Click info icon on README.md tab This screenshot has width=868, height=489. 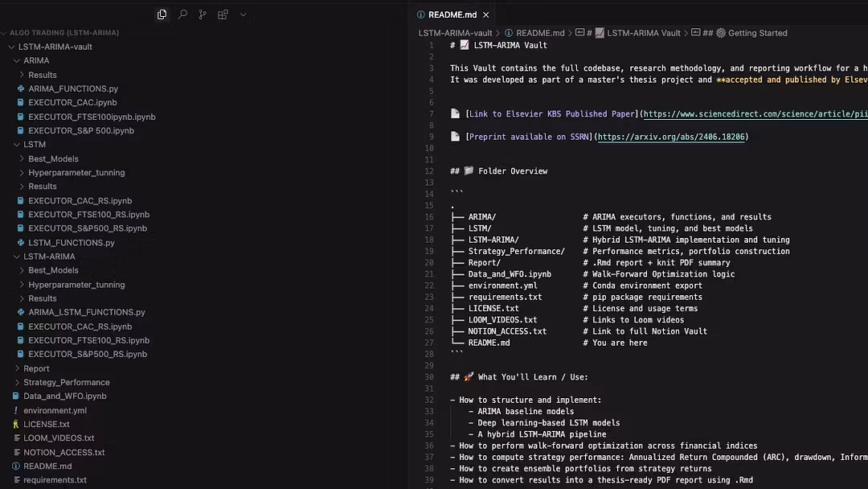click(420, 15)
